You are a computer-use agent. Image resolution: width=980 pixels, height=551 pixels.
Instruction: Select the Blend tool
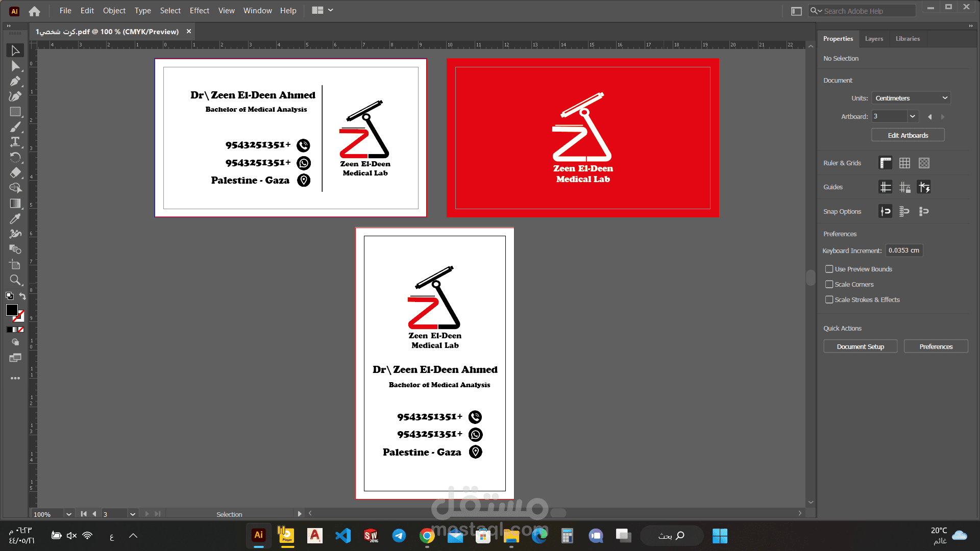(x=15, y=249)
